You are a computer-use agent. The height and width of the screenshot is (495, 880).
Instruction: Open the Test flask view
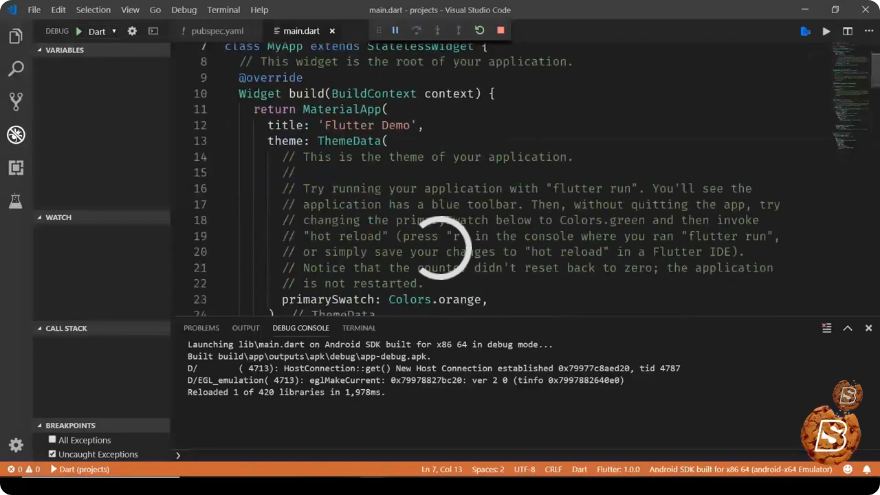[x=16, y=201]
